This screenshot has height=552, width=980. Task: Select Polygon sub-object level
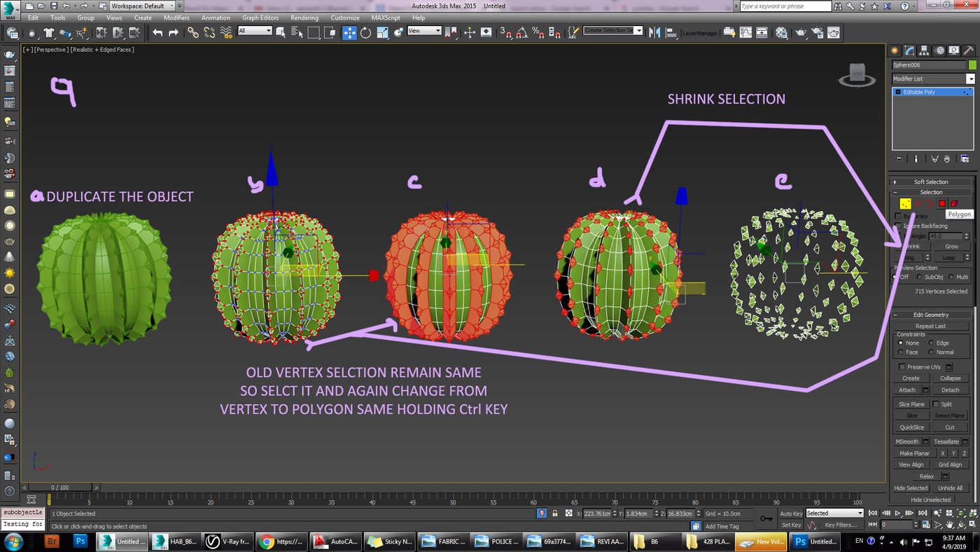coord(942,203)
